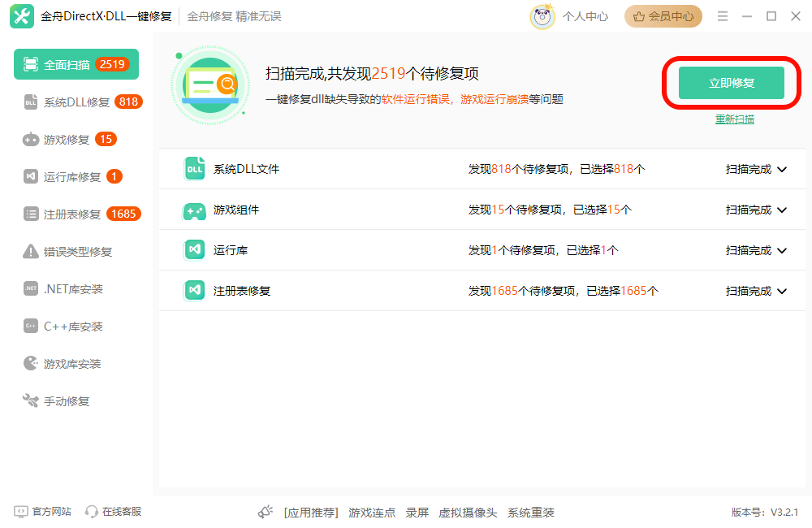Click the scan illustration graphic
The image size is (812, 528).
pos(209,85)
